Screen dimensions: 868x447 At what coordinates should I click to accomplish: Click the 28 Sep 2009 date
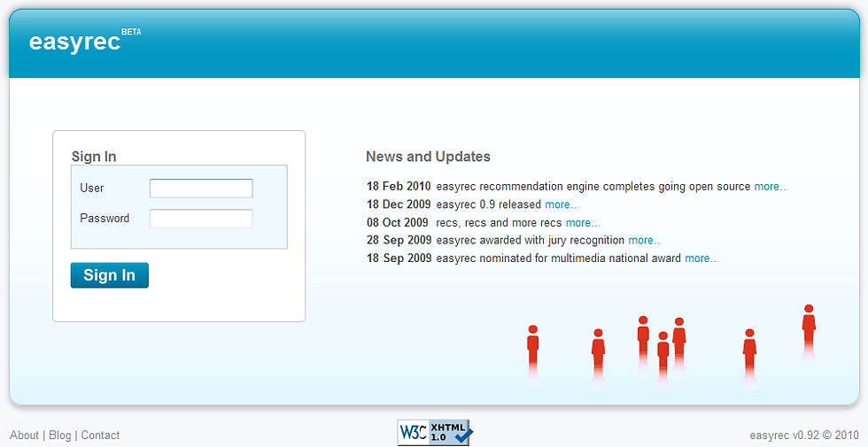(x=399, y=240)
